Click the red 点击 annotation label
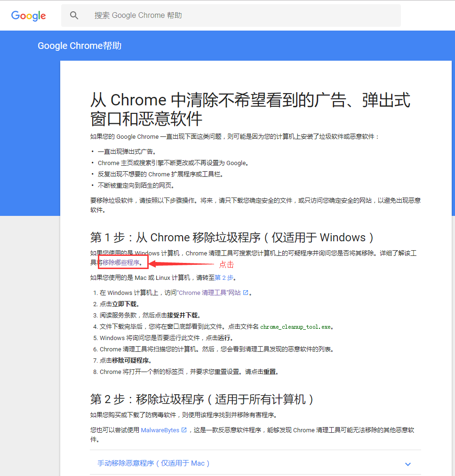455x476 pixels. pyautogui.click(x=226, y=264)
